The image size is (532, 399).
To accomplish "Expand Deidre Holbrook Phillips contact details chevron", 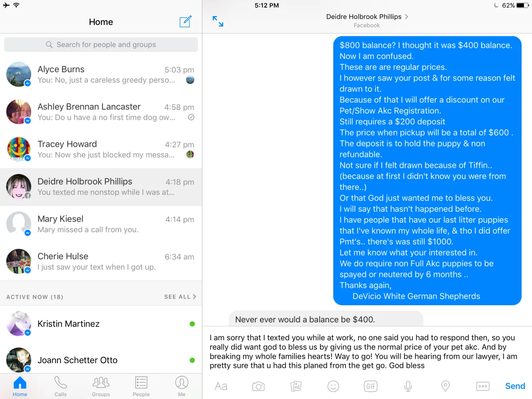I will (x=406, y=17).
